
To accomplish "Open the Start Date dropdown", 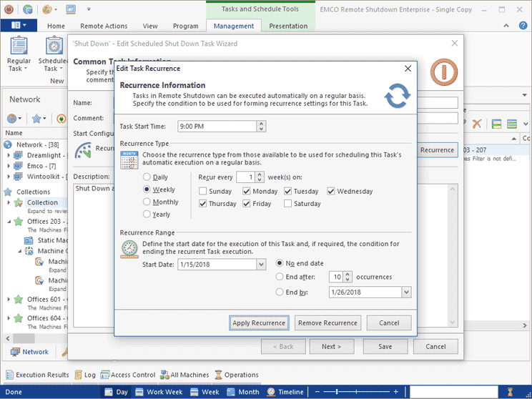I will (260, 265).
